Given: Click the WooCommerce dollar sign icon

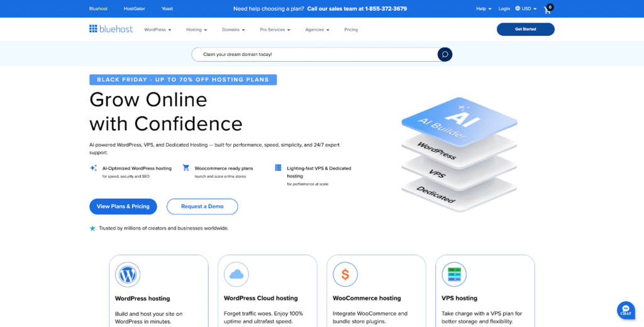Looking at the screenshot, I should 345,274.
